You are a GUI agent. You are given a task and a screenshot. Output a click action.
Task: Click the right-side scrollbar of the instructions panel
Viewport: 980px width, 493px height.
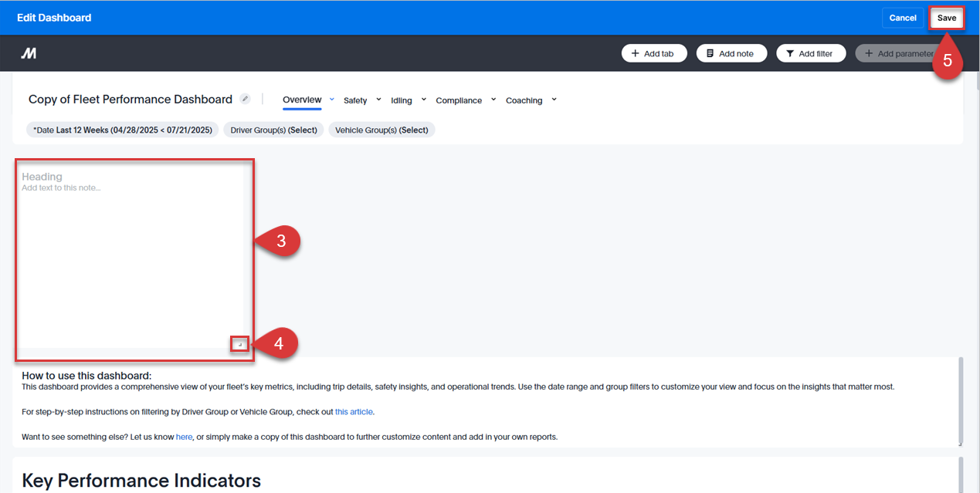tap(960, 401)
